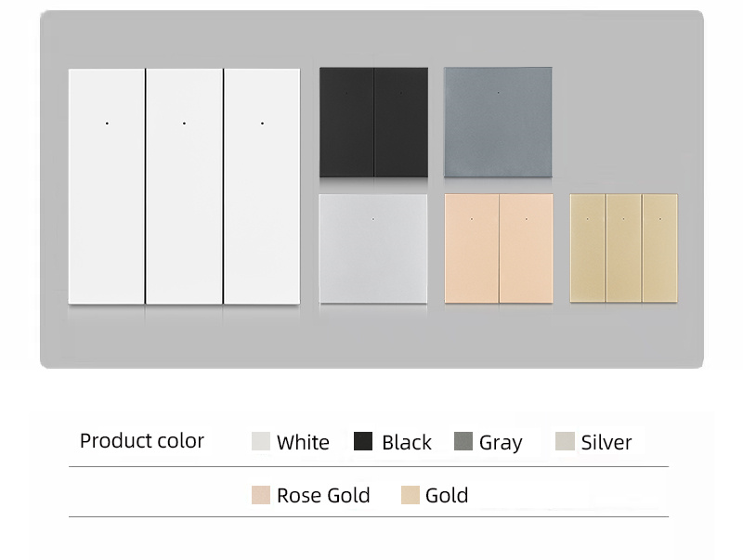Click the White color swatch

260,441
